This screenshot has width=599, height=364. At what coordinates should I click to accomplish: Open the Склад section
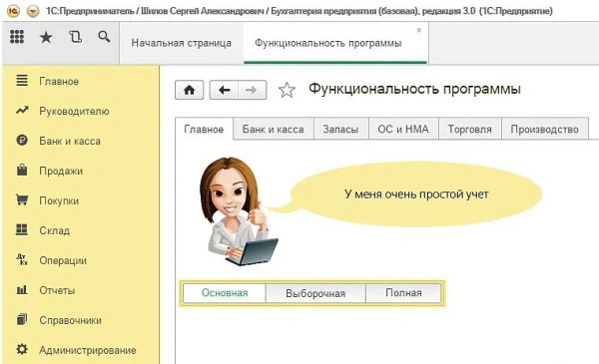81,230
